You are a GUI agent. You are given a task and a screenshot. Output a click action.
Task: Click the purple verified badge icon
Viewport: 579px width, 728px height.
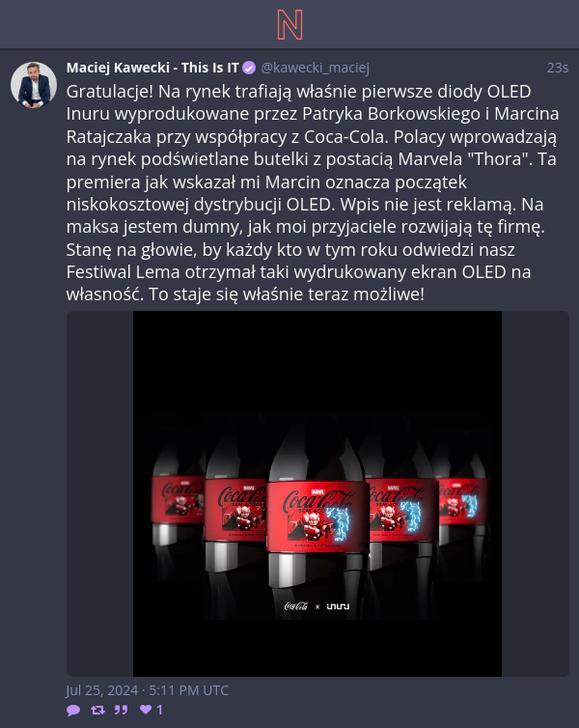point(250,69)
